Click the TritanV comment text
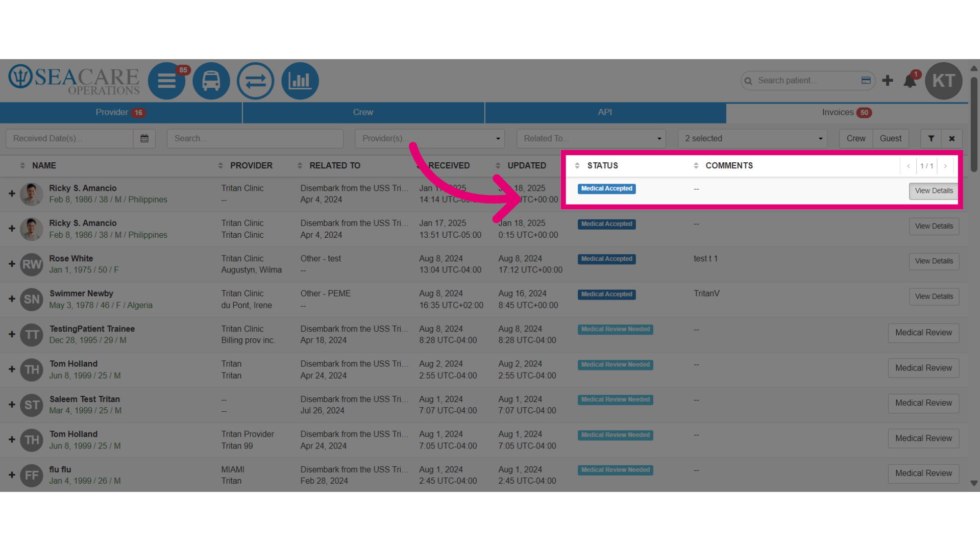 click(x=706, y=294)
